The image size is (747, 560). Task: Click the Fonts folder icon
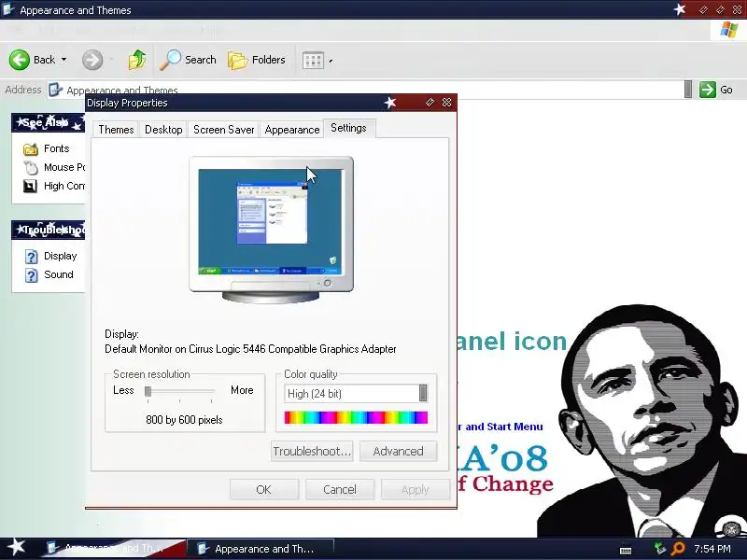(31, 149)
